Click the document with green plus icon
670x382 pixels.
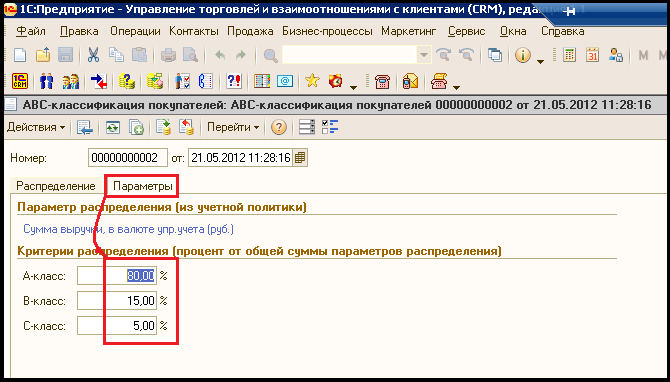tap(136, 127)
